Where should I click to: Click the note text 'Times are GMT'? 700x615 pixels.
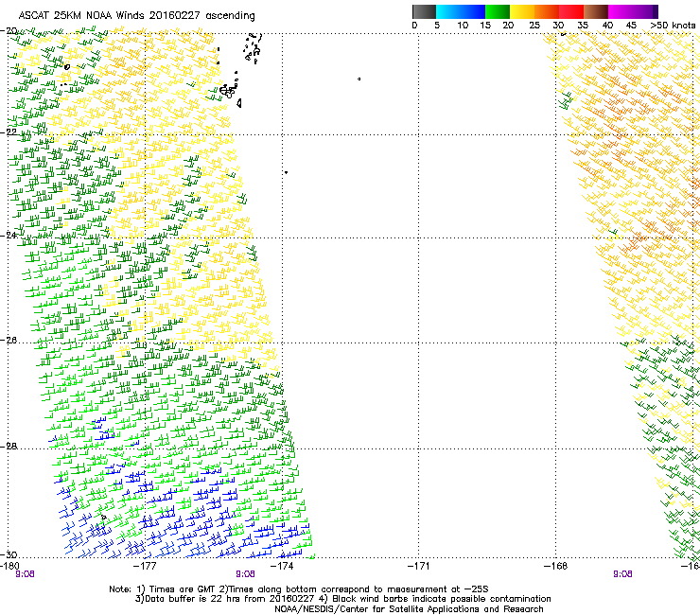[x=183, y=589]
